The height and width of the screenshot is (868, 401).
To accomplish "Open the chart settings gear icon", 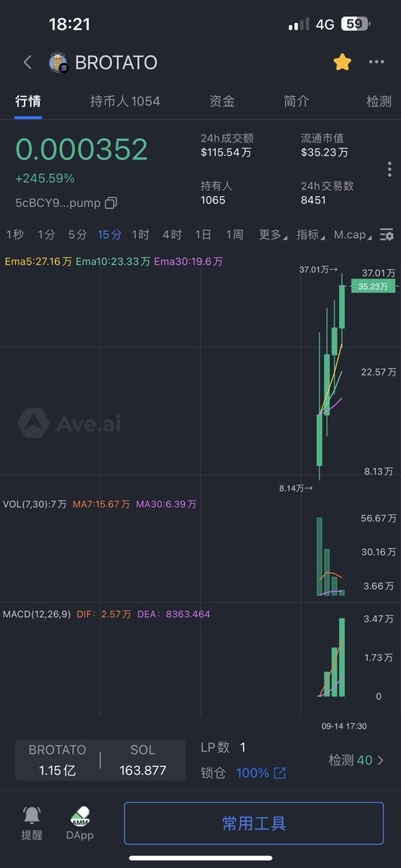I will 387,234.
